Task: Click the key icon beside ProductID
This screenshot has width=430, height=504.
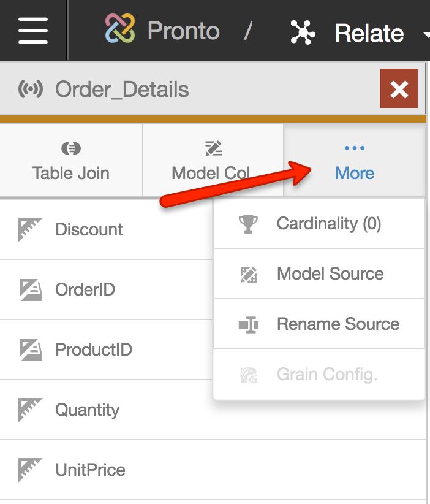Action: click(x=30, y=349)
